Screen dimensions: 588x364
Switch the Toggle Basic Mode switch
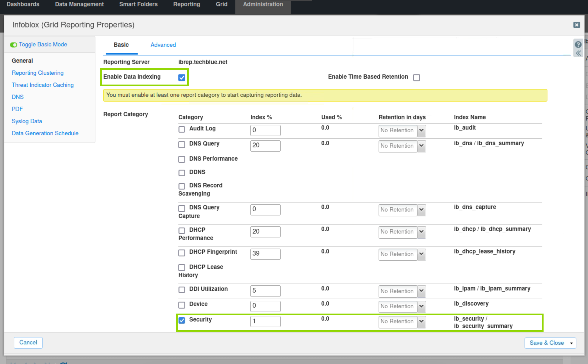tap(14, 45)
